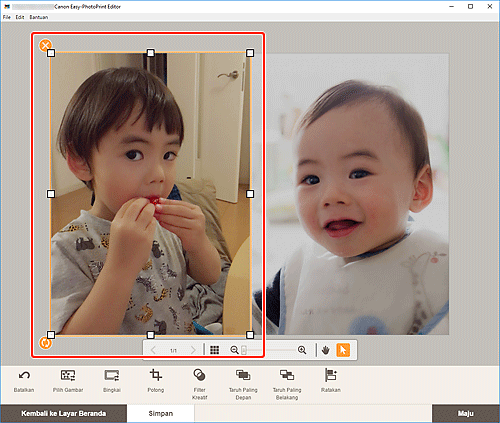The image size is (500, 423).
Task: Go to previous page arrow
Action: 153,350
